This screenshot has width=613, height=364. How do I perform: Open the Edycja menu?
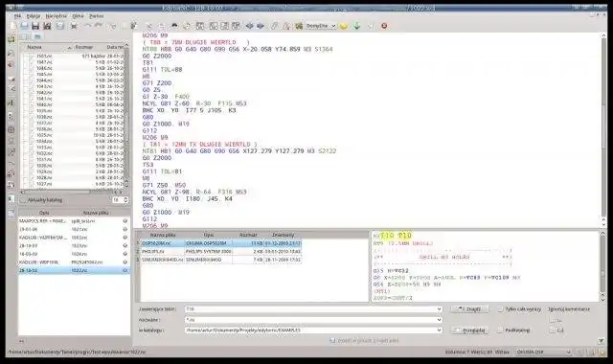click(34, 16)
